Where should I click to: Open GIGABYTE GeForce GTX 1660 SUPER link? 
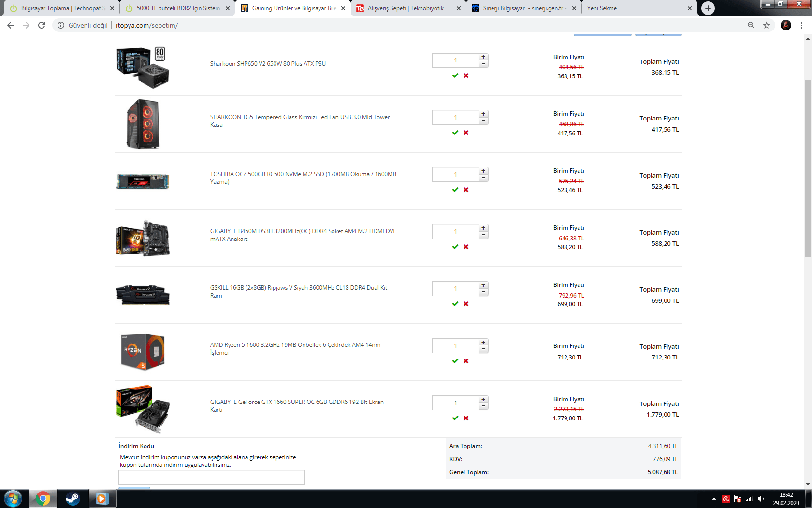(297, 406)
